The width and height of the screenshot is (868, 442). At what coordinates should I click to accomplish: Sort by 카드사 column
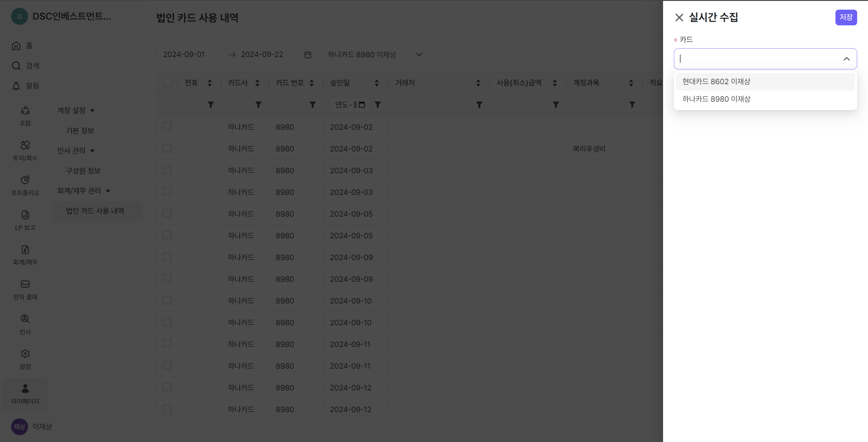tap(257, 83)
